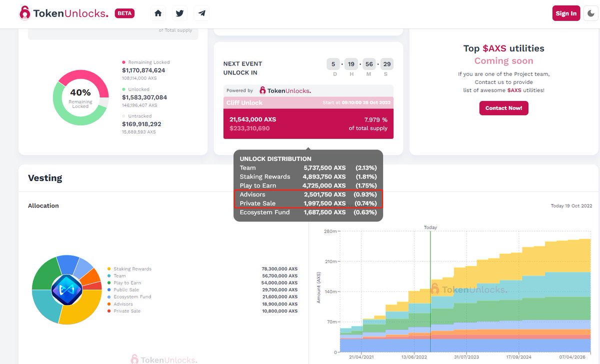Click the teal Team pie slice
Viewport: 600px width, 364px height.
pos(46,306)
